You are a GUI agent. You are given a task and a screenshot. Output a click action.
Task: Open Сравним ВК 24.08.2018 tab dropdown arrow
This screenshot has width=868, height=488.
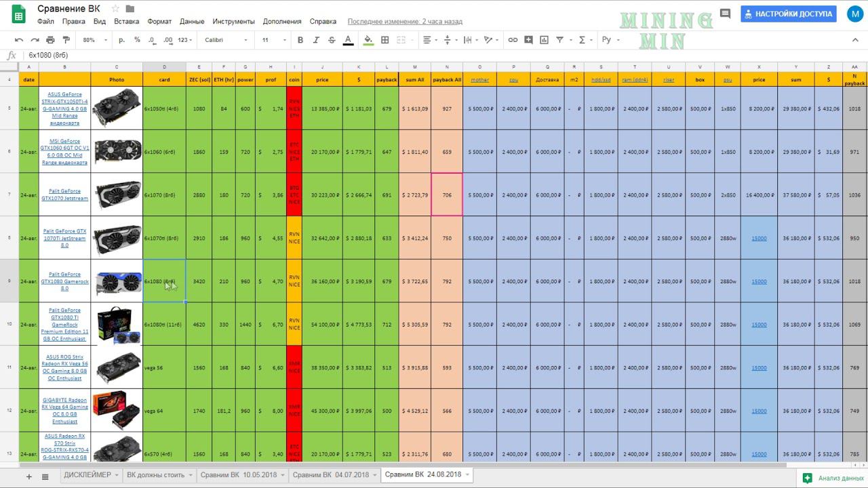coord(467,475)
